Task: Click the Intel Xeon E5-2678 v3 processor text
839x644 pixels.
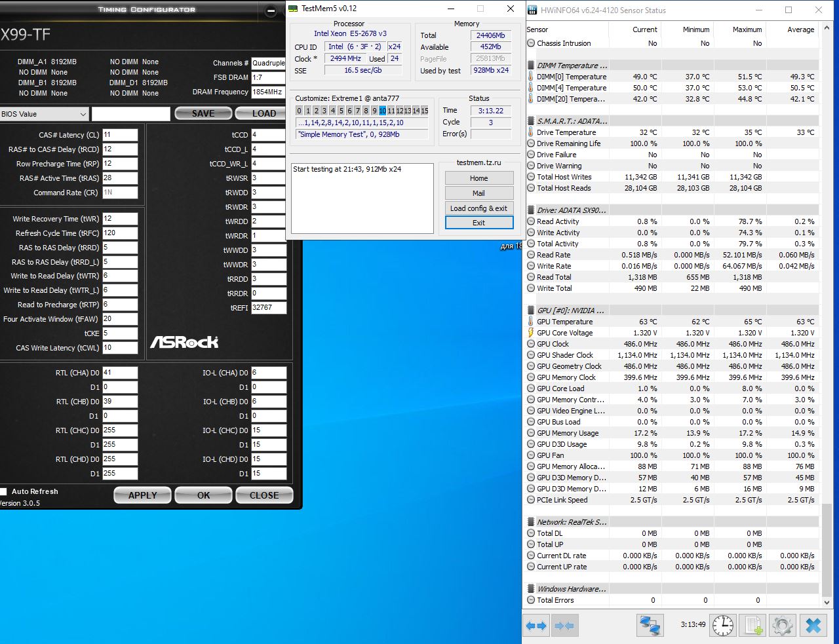Action: click(350, 33)
